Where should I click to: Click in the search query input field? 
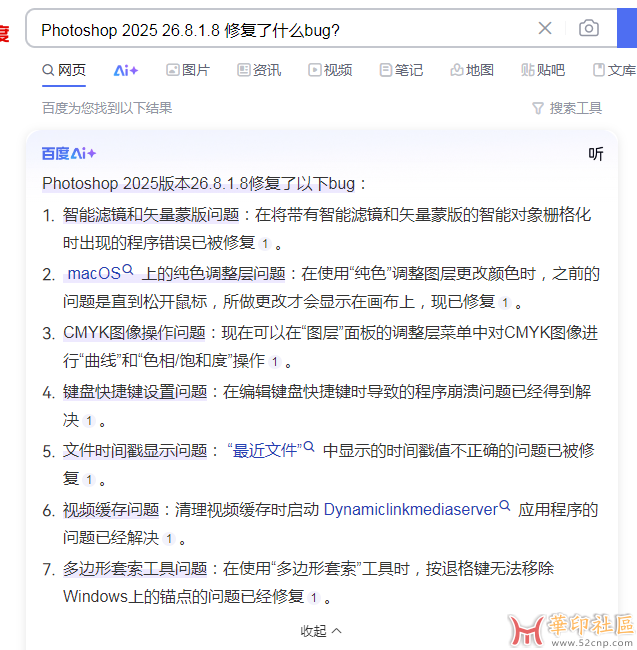(280, 29)
